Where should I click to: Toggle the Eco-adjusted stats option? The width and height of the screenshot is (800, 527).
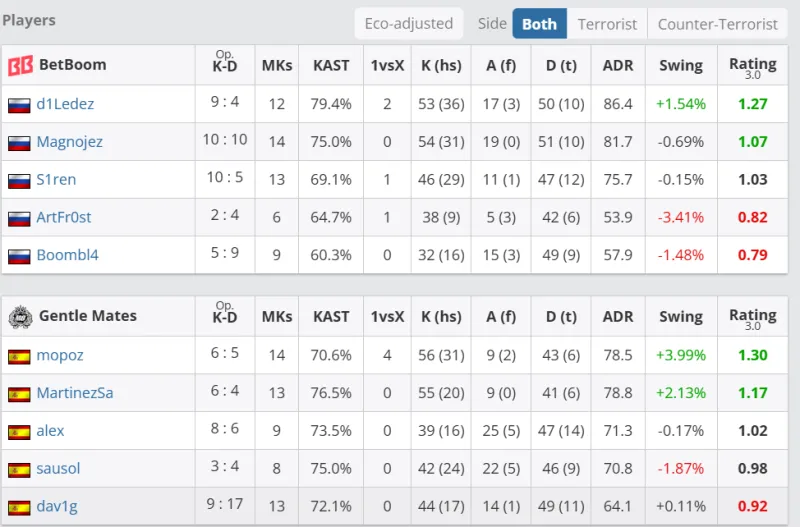point(408,24)
